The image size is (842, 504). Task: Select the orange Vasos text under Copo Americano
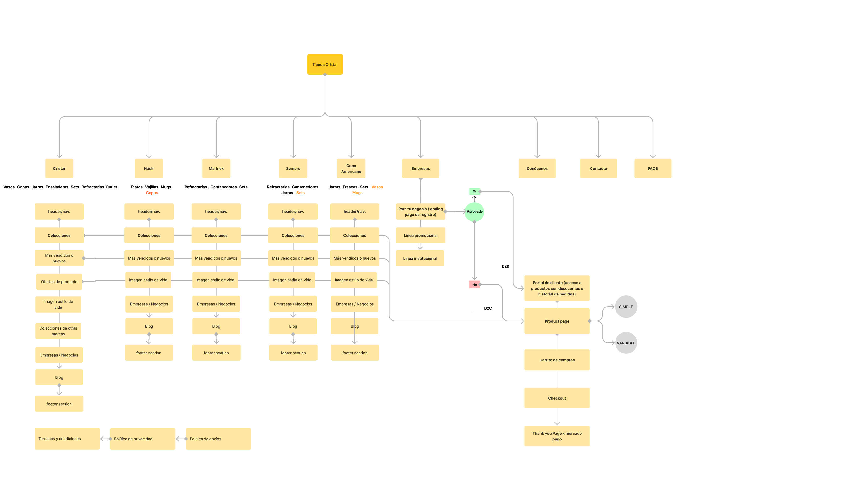tap(377, 187)
